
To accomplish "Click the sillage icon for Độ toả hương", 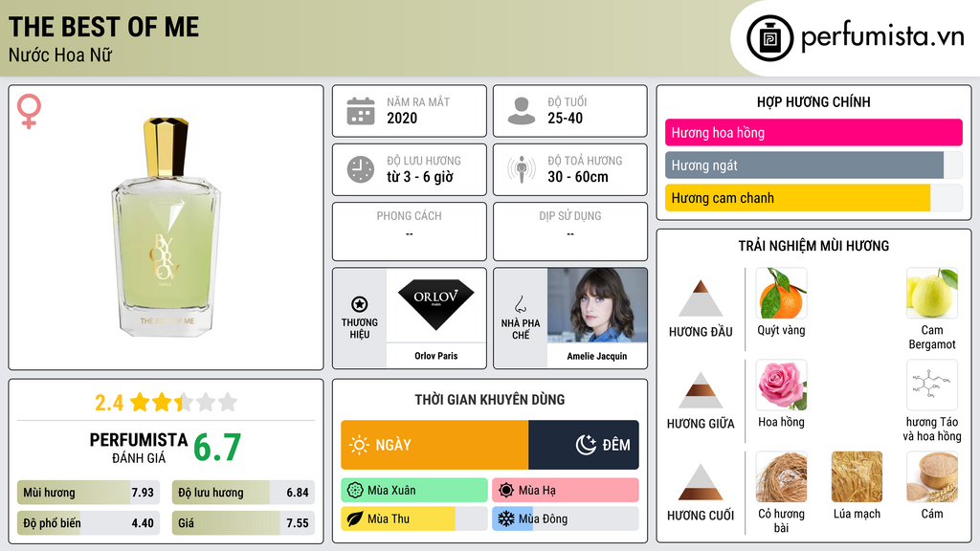I will 522,169.
